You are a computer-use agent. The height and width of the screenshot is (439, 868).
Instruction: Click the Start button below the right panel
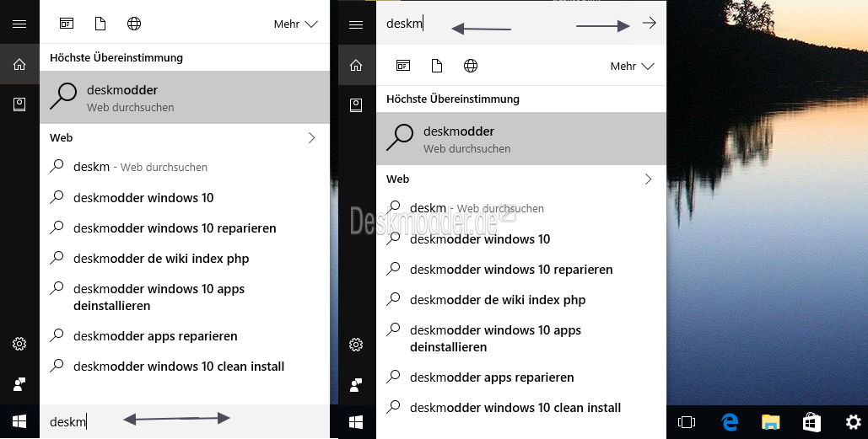click(356, 423)
